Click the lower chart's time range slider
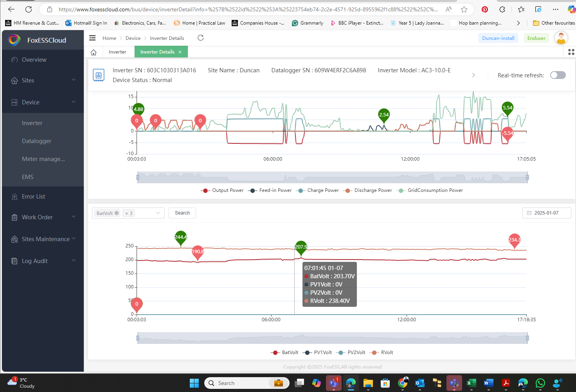576x392 pixels. [x=332, y=338]
